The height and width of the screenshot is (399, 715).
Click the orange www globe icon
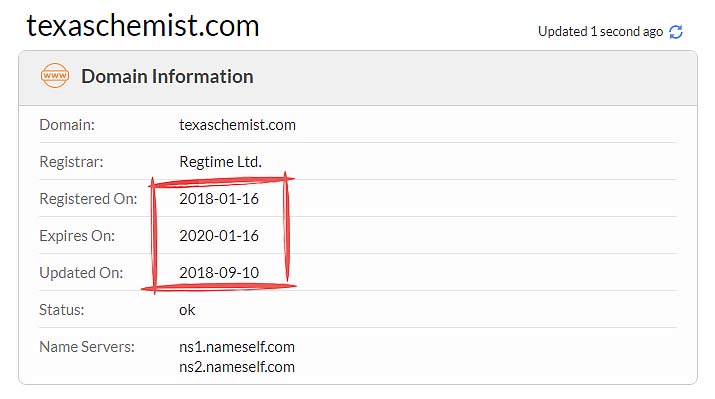click(x=55, y=76)
